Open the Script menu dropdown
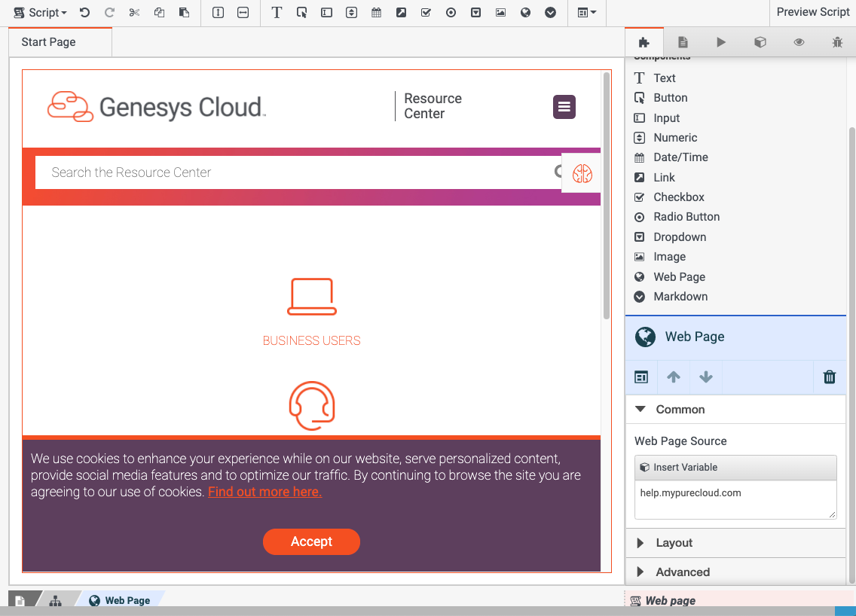Viewport: 856px width, 616px height. [39, 13]
